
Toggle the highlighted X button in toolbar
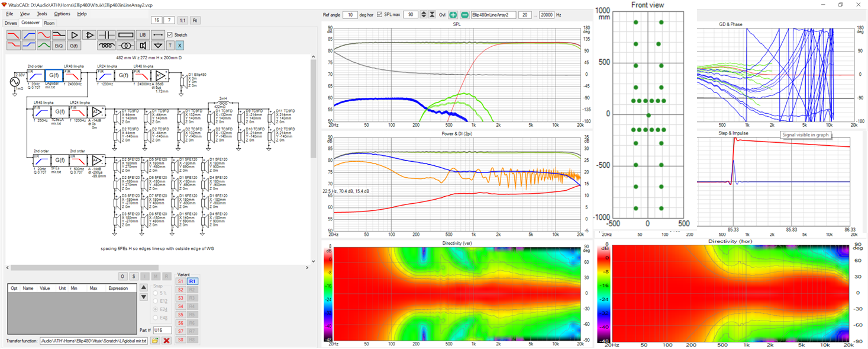180,45
